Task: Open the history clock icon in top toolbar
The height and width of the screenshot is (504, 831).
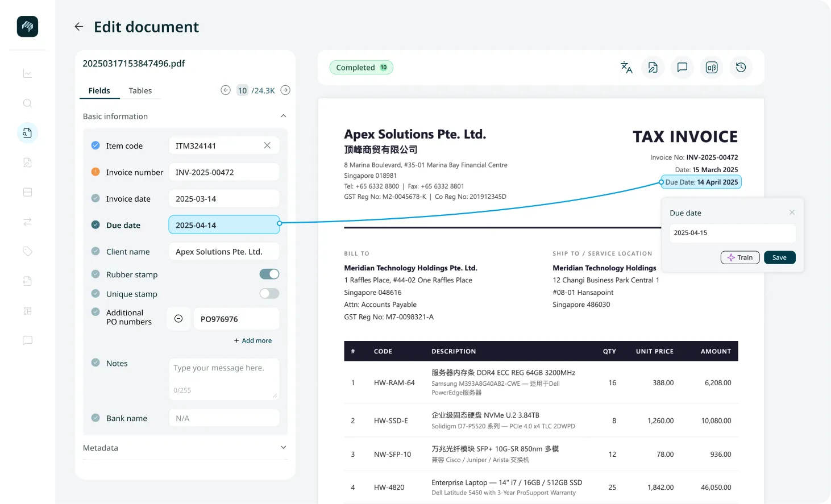Action: point(741,68)
